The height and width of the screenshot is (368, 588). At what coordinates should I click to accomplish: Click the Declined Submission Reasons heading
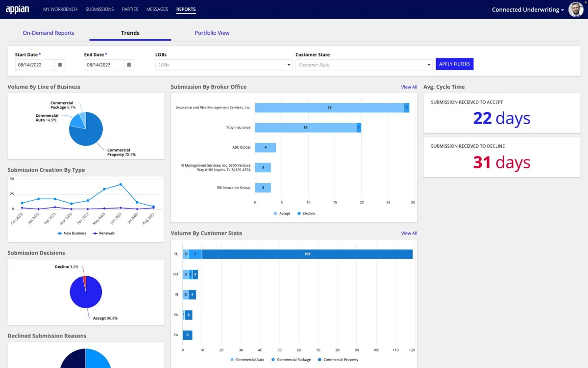point(47,336)
